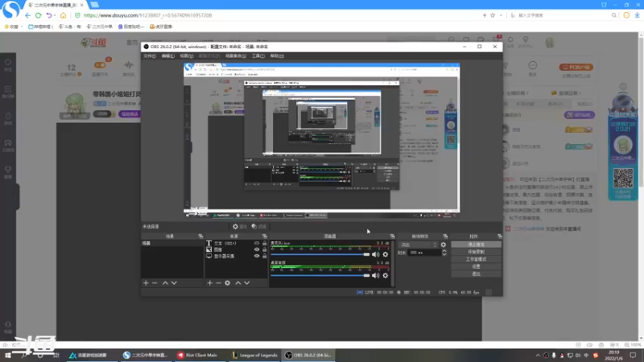Click the Start Recording button in OBS
Viewport: 644px width, 362px height.
click(476, 252)
